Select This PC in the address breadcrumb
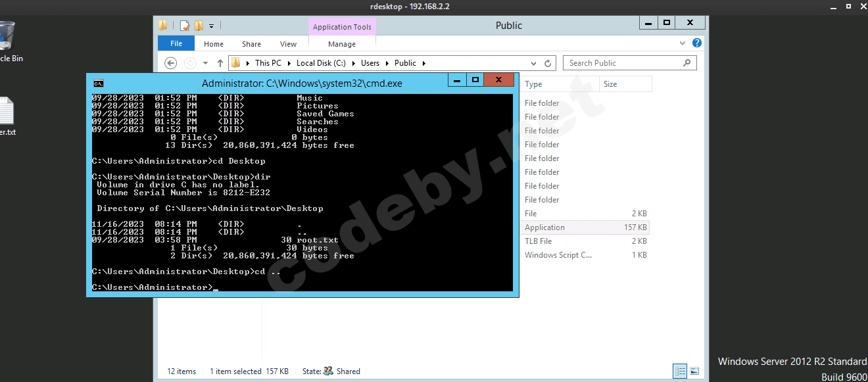Screen dimensions: 868x382 click(x=268, y=63)
